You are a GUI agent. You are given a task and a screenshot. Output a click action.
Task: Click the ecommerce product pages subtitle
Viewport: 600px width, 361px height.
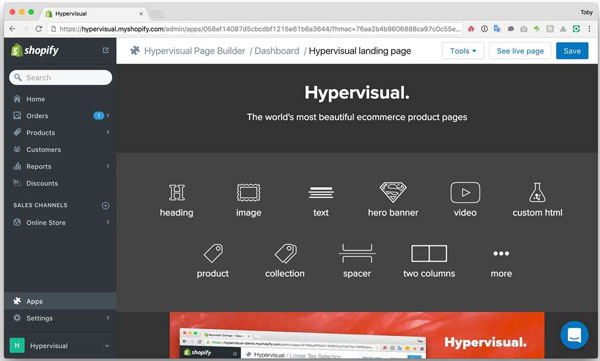point(357,117)
